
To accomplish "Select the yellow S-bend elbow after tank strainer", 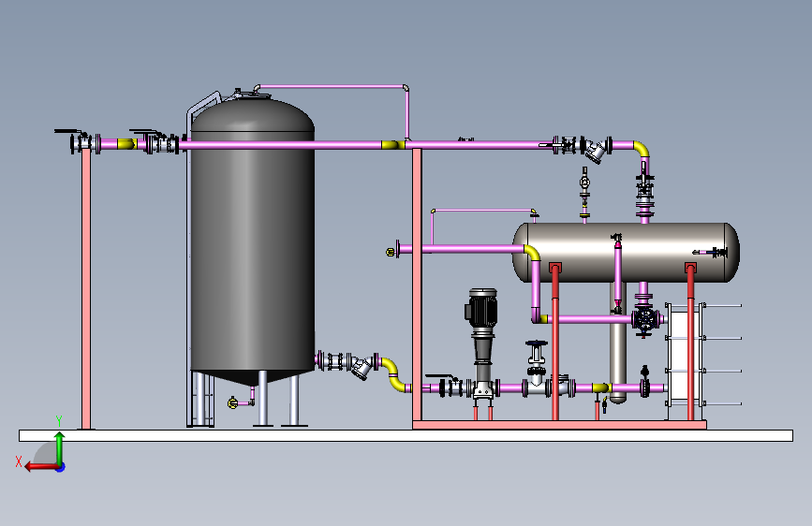I will point(394,374).
